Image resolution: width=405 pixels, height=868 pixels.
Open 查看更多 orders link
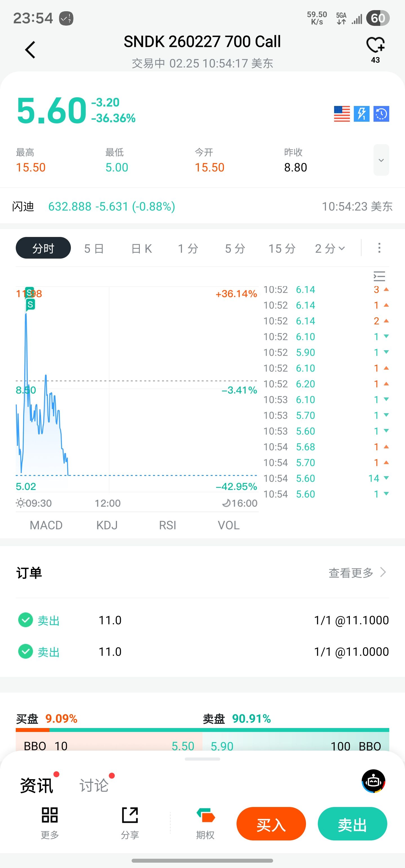[x=357, y=573]
